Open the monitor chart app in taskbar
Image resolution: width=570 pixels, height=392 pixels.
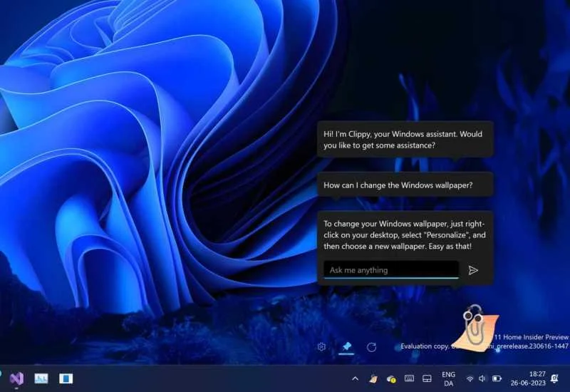[41, 378]
